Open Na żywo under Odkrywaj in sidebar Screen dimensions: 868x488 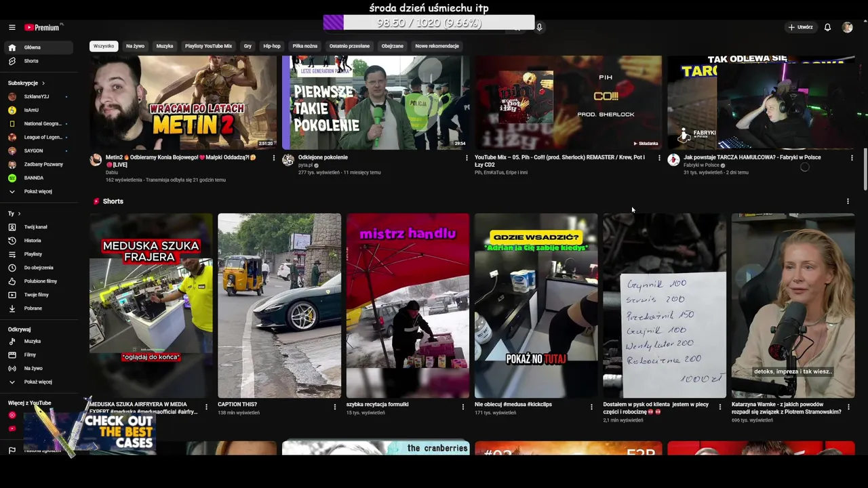coord(39,368)
